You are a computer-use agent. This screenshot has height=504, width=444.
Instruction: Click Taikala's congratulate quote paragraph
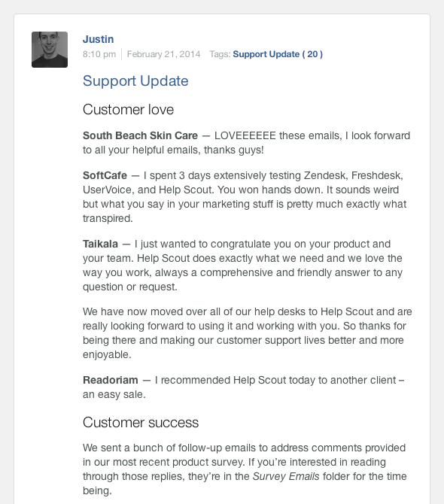point(243,266)
